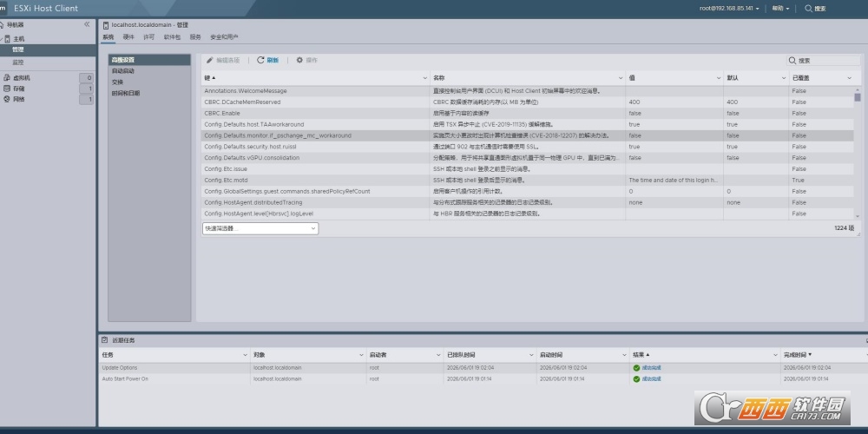Click the host server icon beside 主机

(x=8, y=39)
